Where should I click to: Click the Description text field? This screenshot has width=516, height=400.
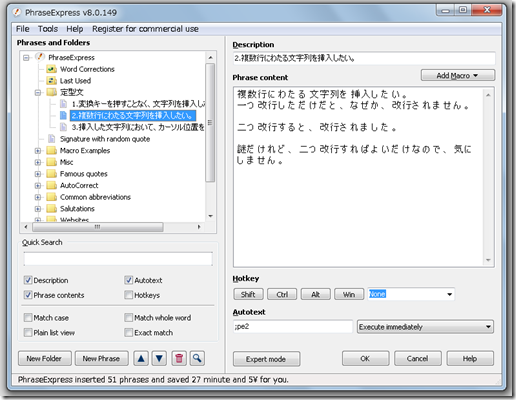[x=364, y=58]
